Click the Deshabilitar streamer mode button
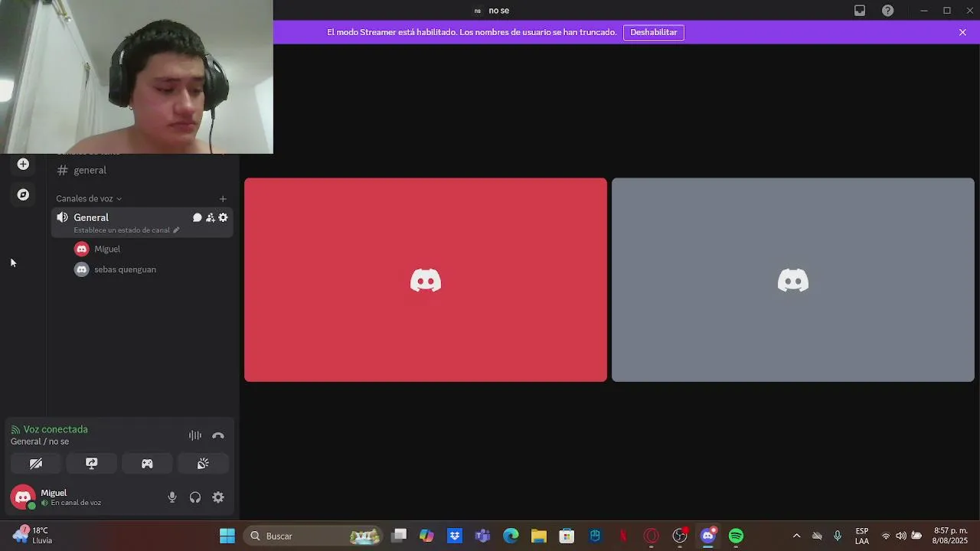Viewport: 980px width, 551px height. (x=653, y=32)
